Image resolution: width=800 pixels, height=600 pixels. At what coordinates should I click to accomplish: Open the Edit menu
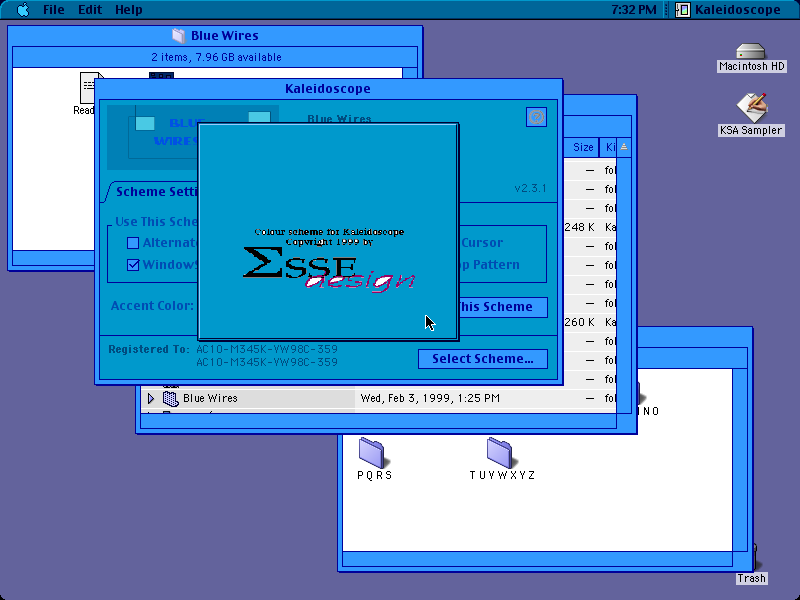point(90,9)
